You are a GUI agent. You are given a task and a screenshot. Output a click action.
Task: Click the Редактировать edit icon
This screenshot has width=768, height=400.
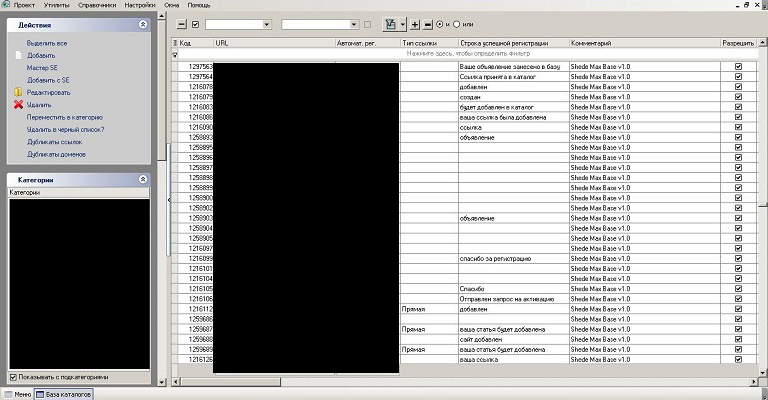click(x=18, y=92)
